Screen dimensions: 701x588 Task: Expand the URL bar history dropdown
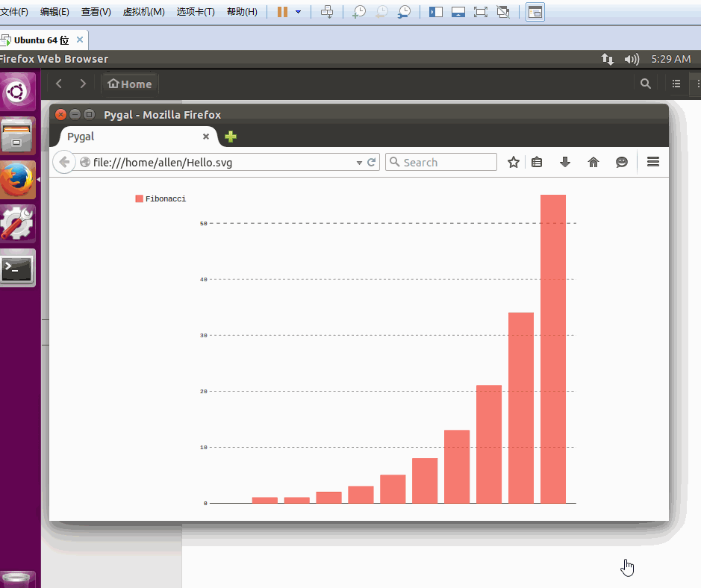pyautogui.click(x=359, y=163)
